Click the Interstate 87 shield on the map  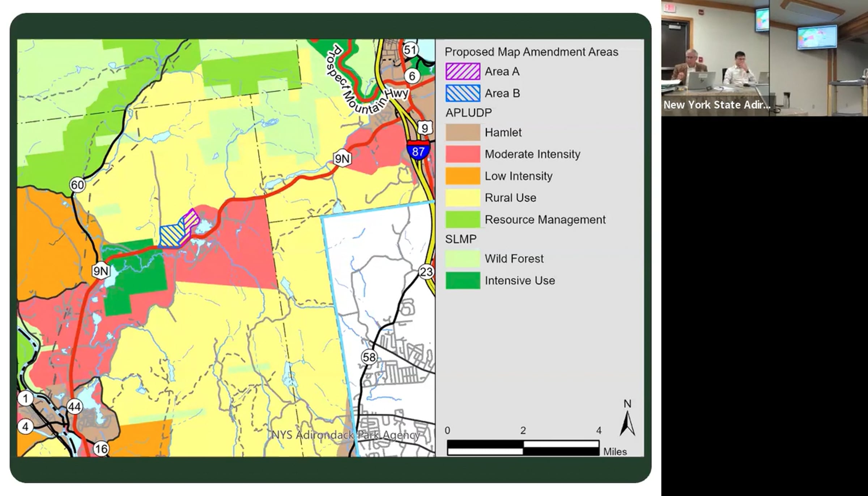click(x=418, y=150)
